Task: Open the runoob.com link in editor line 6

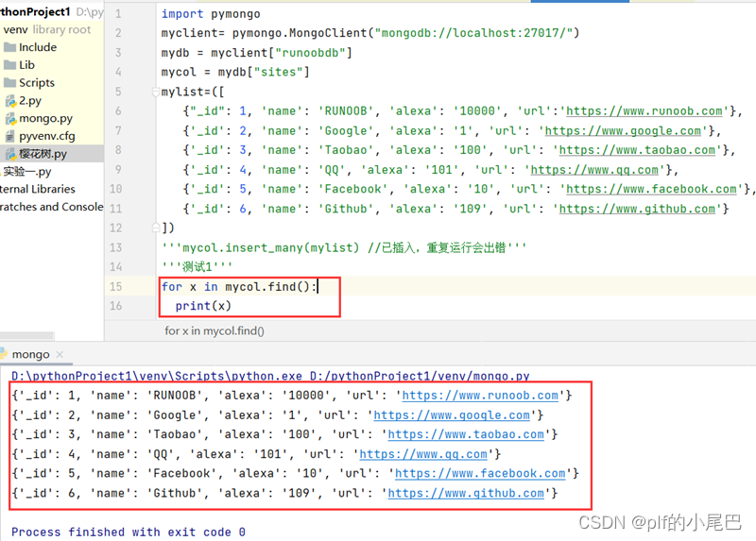Action: (644, 111)
